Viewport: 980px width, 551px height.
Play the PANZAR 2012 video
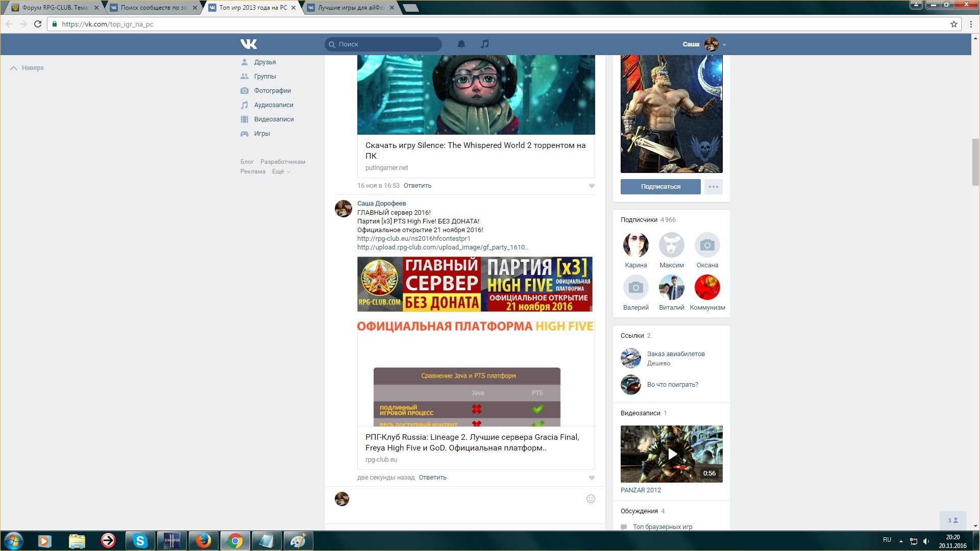672,454
